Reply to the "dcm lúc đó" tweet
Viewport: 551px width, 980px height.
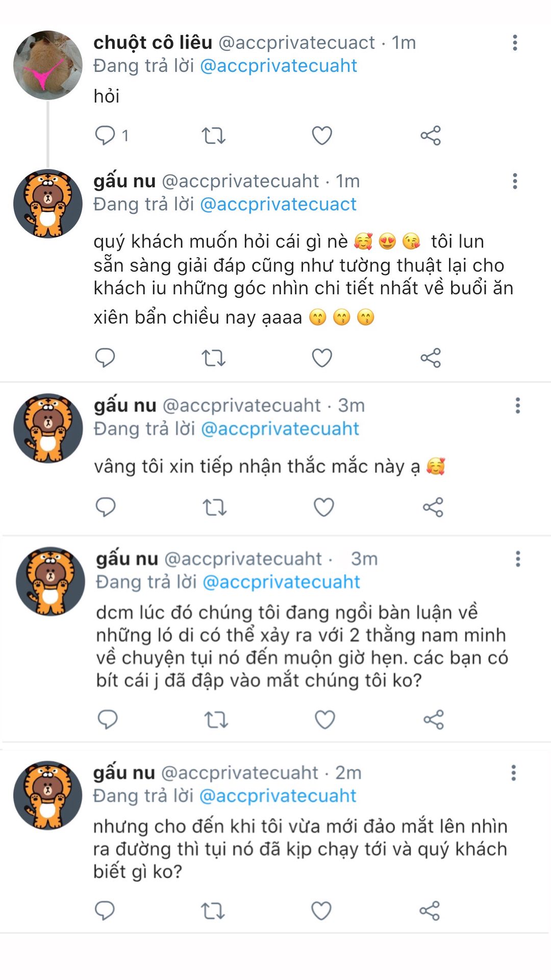click(x=108, y=719)
